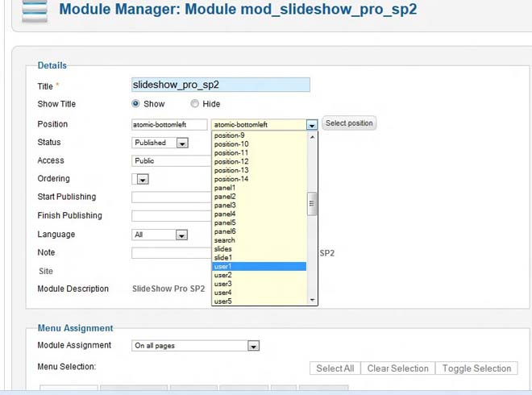The image size is (532, 395).
Task: Click the scroll down arrow in position list
Action: tap(312, 300)
